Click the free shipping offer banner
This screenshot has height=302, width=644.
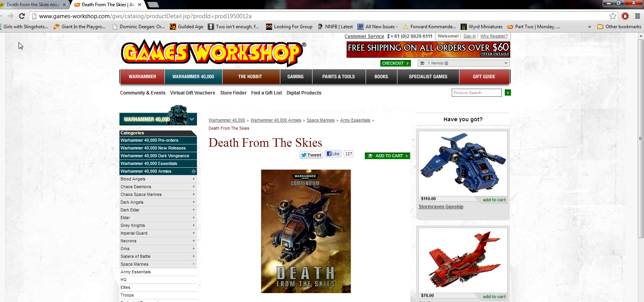(428, 50)
